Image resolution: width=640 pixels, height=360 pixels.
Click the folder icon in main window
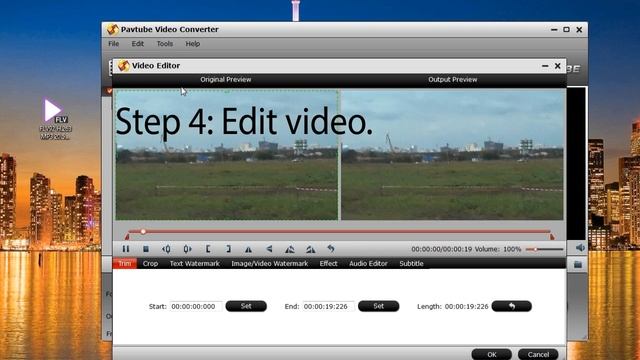click(578, 264)
